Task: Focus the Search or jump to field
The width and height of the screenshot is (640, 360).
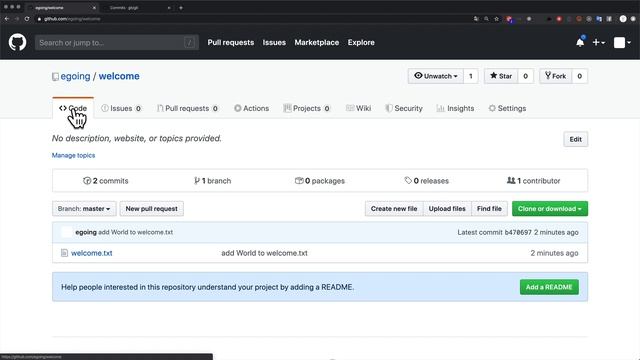Action: (x=117, y=42)
